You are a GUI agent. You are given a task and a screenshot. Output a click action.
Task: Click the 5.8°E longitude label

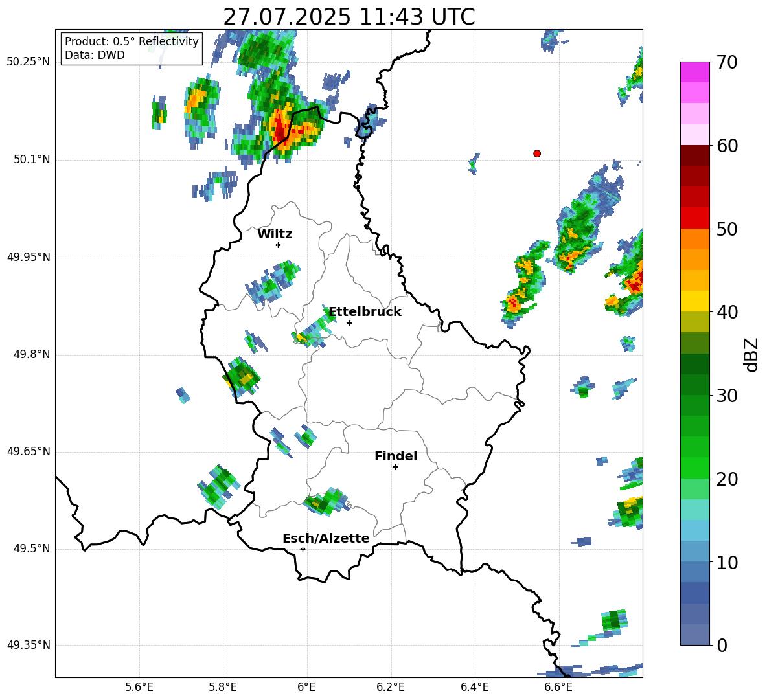pyautogui.click(x=223, y=687)
